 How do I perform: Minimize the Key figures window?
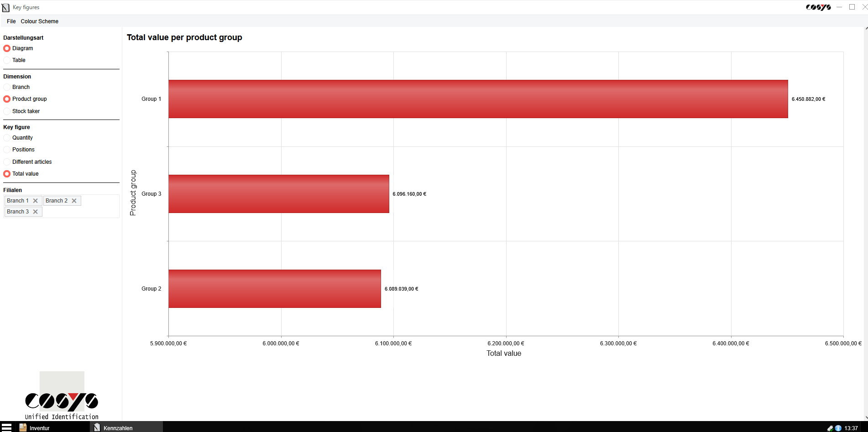click(839, 7)
